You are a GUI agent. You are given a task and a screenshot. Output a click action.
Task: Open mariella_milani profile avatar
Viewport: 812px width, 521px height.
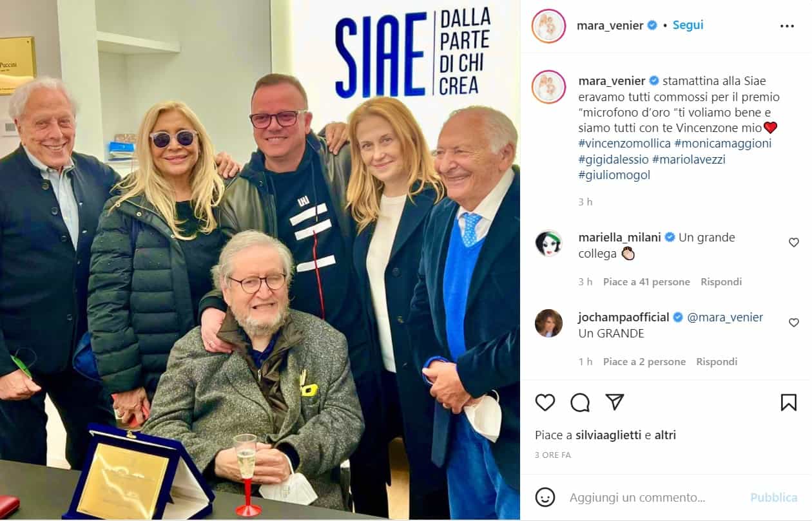[548, 243]
